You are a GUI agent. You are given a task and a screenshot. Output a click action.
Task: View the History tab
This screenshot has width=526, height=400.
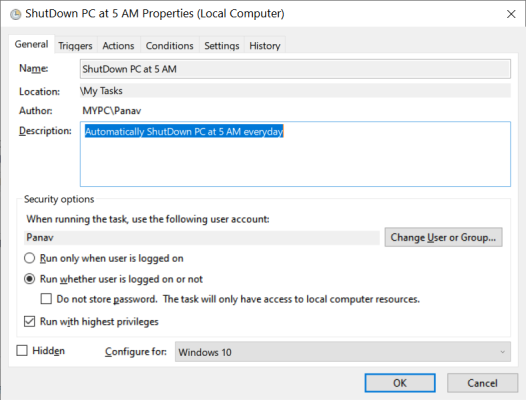point(265,46)
